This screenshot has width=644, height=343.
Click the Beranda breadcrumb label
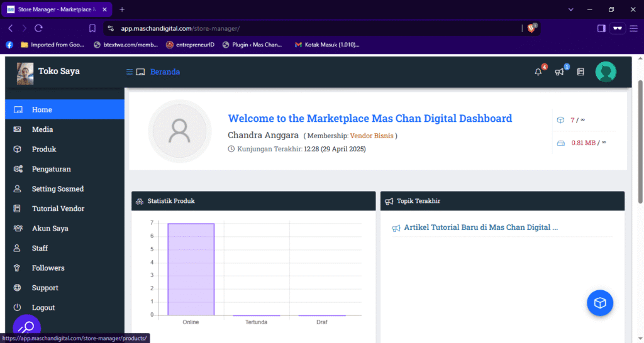165,72
